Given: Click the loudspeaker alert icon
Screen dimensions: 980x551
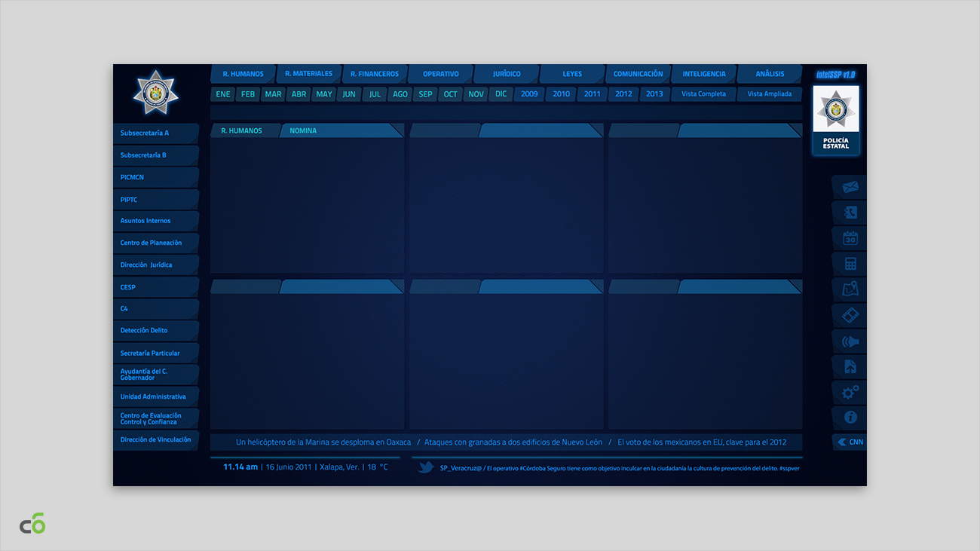Looking at the screenshot, I should 850,341.
